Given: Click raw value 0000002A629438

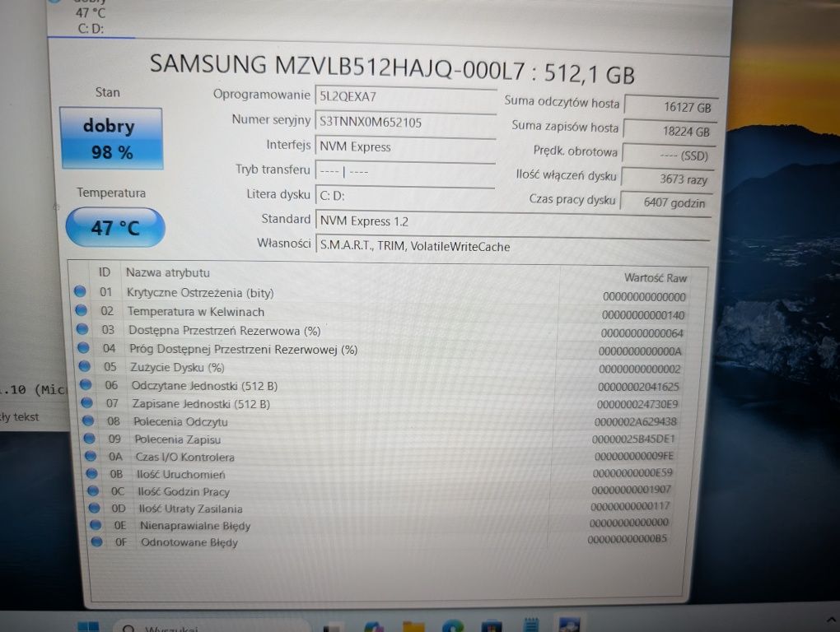Looking at the screenshot, I should (636, 421).
